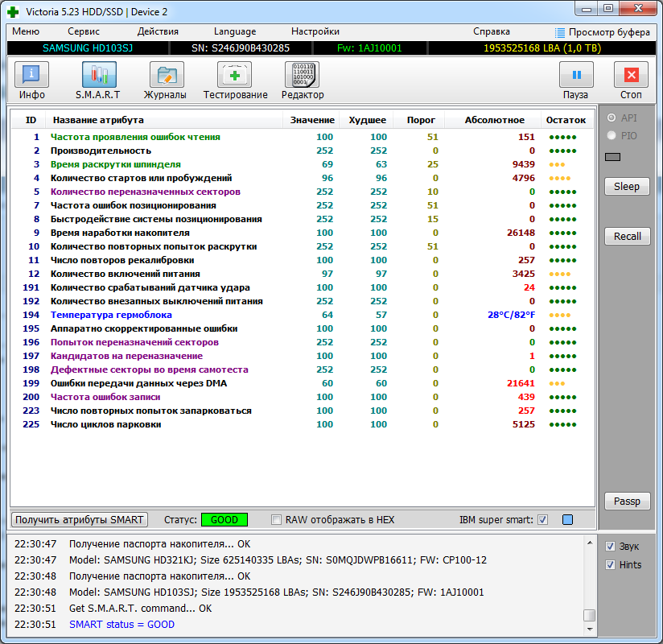663x644 pixels.
Task: Click the Пауза pause icon
Action: (576, 75)
